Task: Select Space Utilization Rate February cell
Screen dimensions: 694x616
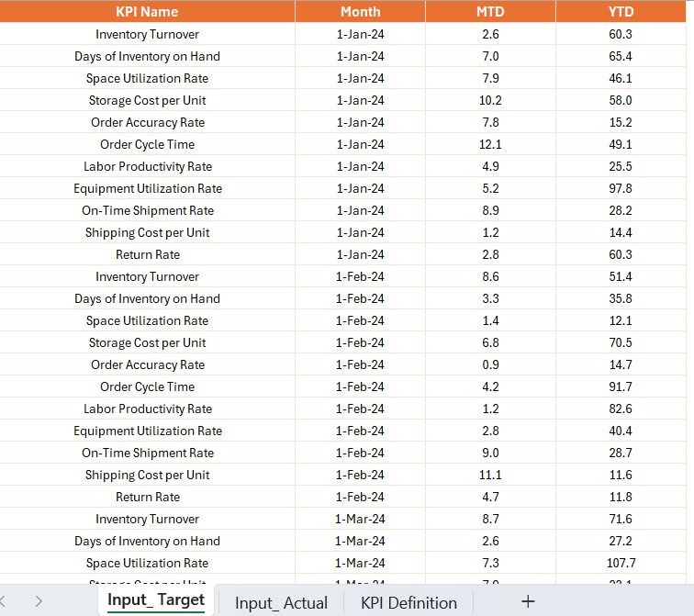Action: [x=147, y=320]
